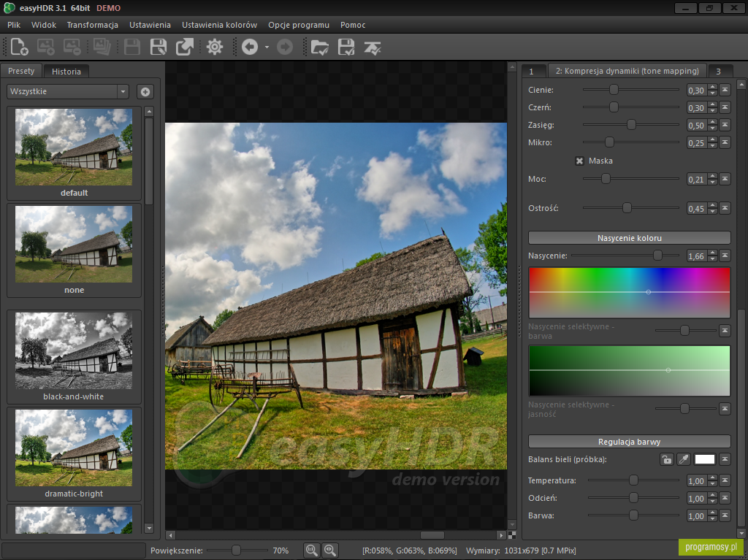Reset the Moc value to default
This screenshot has height=560, width=748.
(725, 179)
